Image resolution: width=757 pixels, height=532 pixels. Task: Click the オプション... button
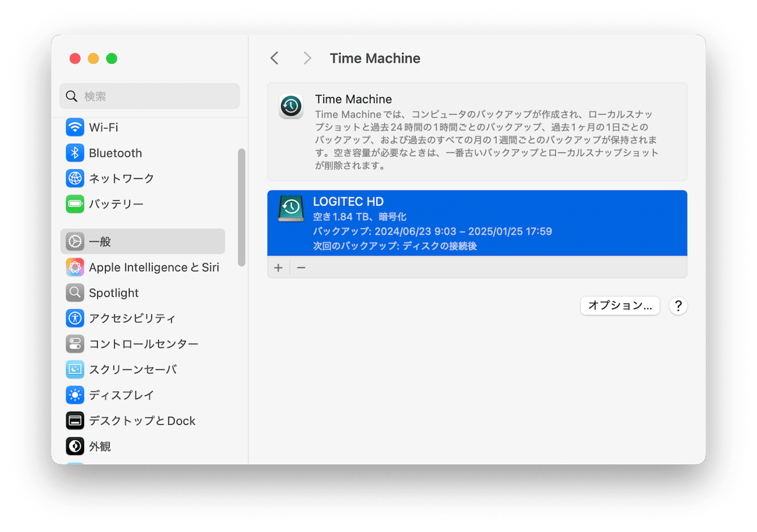[619, 306]
